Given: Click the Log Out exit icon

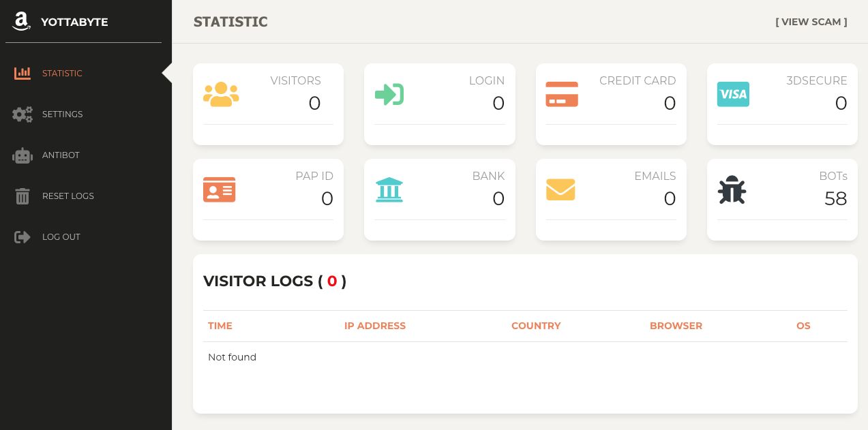Looking at the screenshot, I should 23,237.
